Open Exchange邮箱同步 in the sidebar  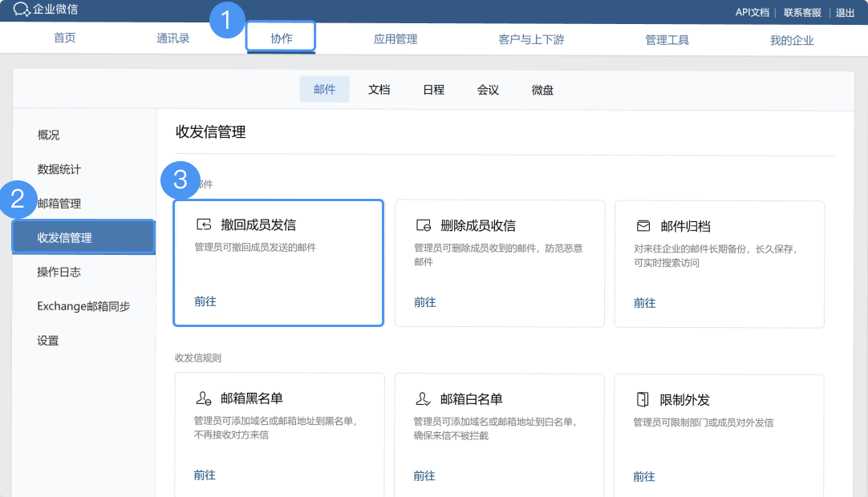click(x=83, y=306)
